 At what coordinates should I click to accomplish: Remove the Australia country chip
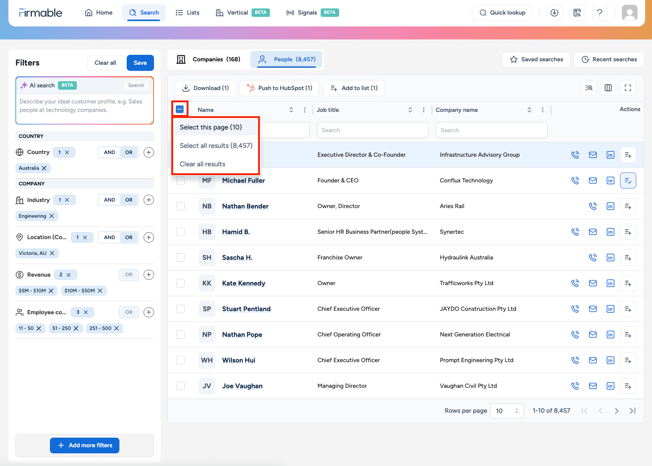pyautogui.click(x=44, y=168)
